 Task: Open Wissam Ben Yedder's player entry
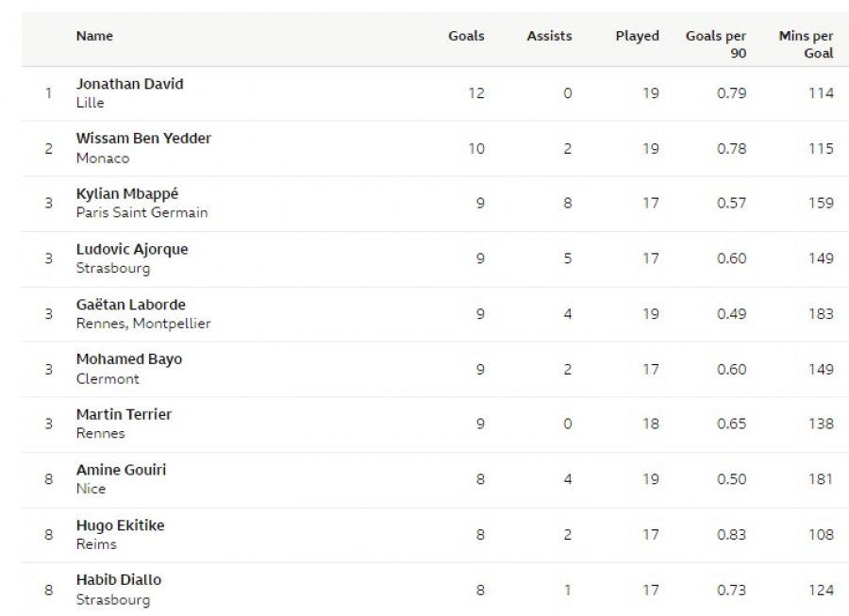pos(143,139)
